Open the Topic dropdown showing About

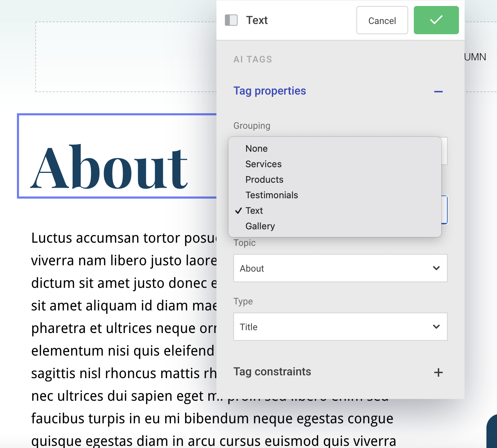[340, 268]
